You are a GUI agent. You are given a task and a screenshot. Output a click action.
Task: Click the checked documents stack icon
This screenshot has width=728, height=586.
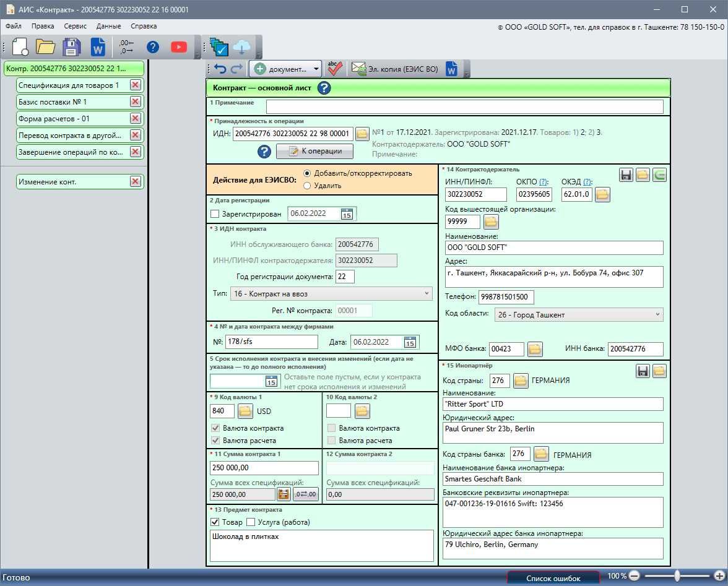219,47
